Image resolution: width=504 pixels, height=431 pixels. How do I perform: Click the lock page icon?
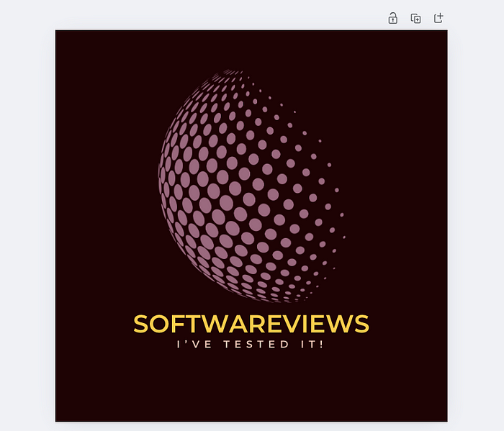(392, 18)
